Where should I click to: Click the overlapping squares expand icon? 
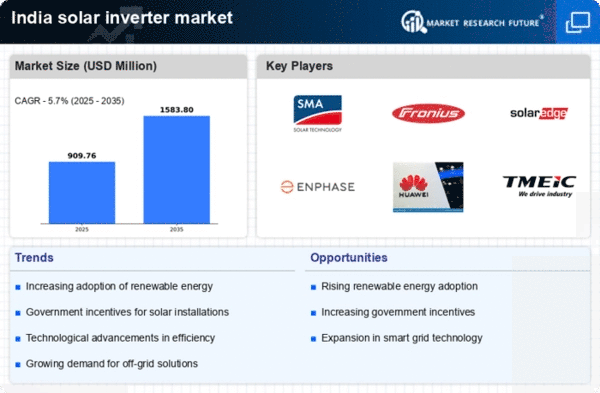[578, 23]
